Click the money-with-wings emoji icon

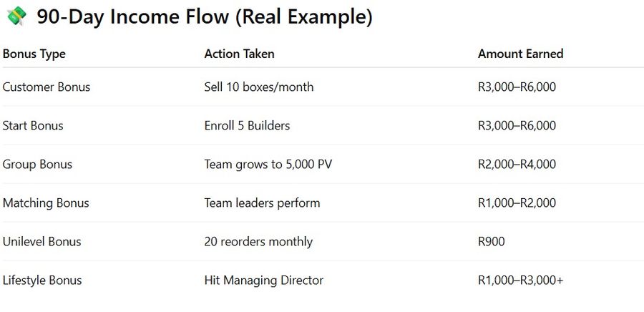pos(14,17)
